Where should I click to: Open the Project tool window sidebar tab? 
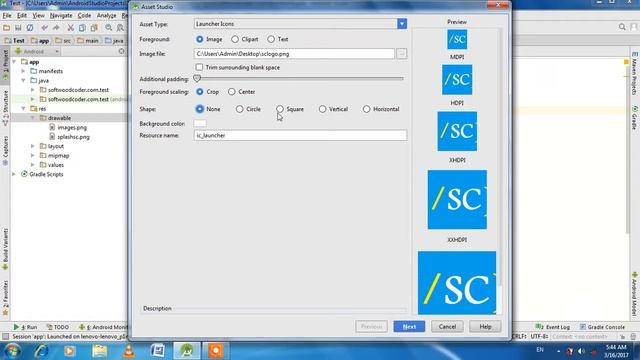point(5,64)
